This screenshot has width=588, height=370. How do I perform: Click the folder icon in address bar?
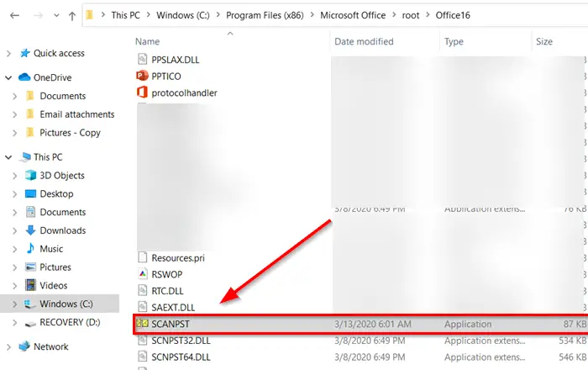[89, 15]
